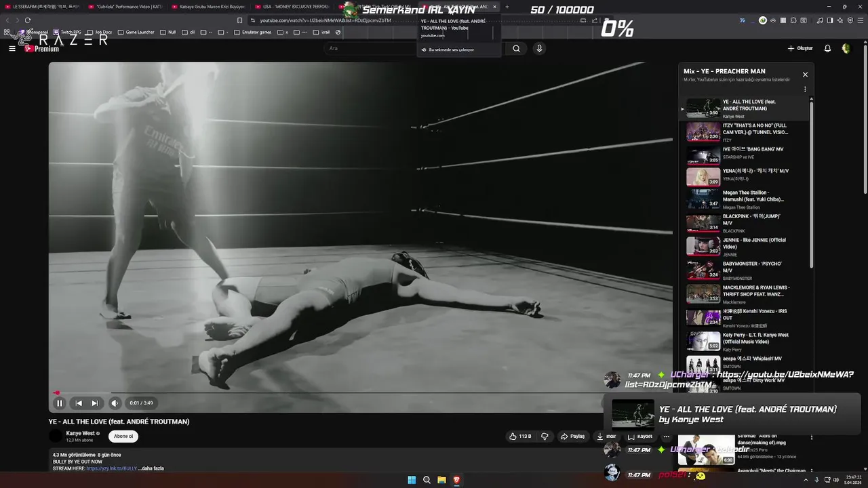Like the video (113 B)
The image size is (868, 488).
tap(520, 436)
